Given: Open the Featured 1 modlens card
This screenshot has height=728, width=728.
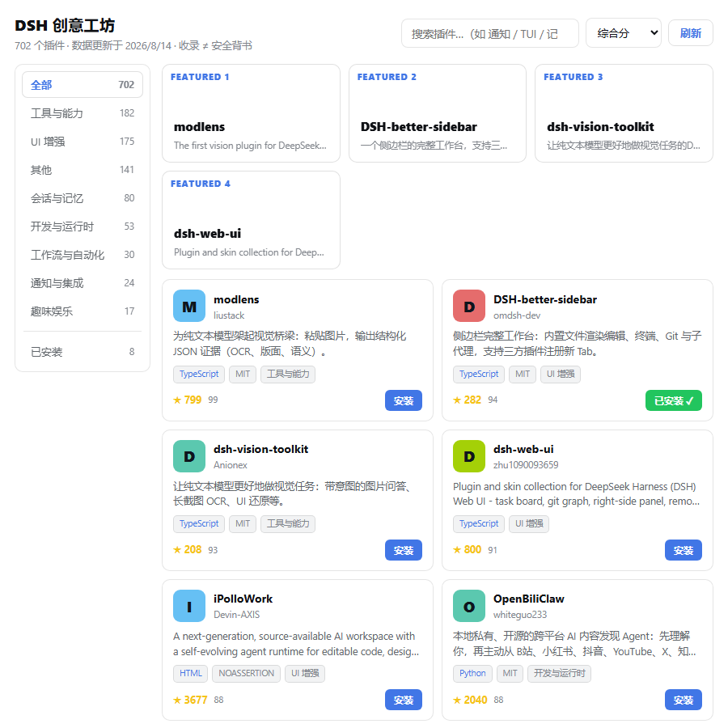Looking at the screenshot, I should tap(251, 113).
